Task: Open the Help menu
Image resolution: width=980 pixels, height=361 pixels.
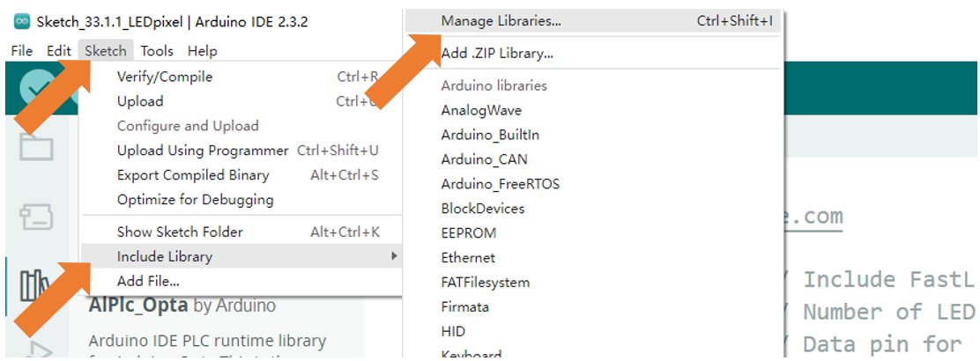Action: [203, 50]
